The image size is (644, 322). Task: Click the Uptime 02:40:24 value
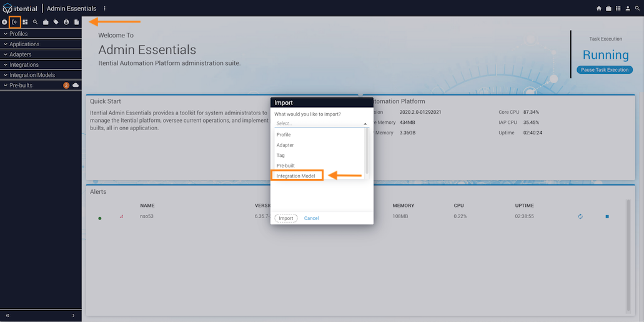[533, 133]
